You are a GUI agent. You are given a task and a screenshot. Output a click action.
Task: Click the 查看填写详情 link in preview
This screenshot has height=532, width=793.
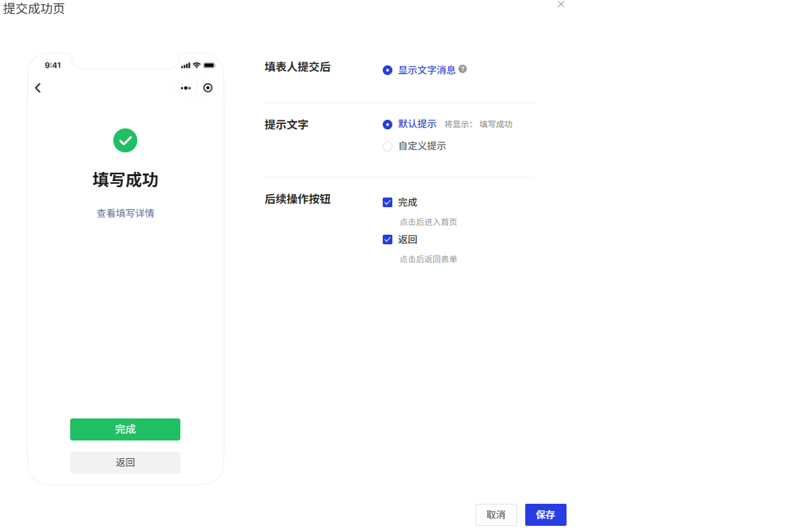[x=125, y=213]
